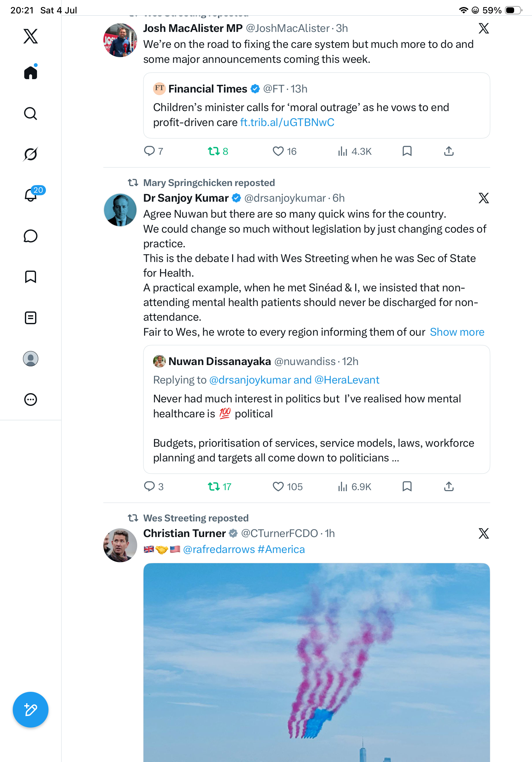Open the profile avatar in sidebar
Image resolution: width=532 pixels, height=762 pixels.
(31, 359)
